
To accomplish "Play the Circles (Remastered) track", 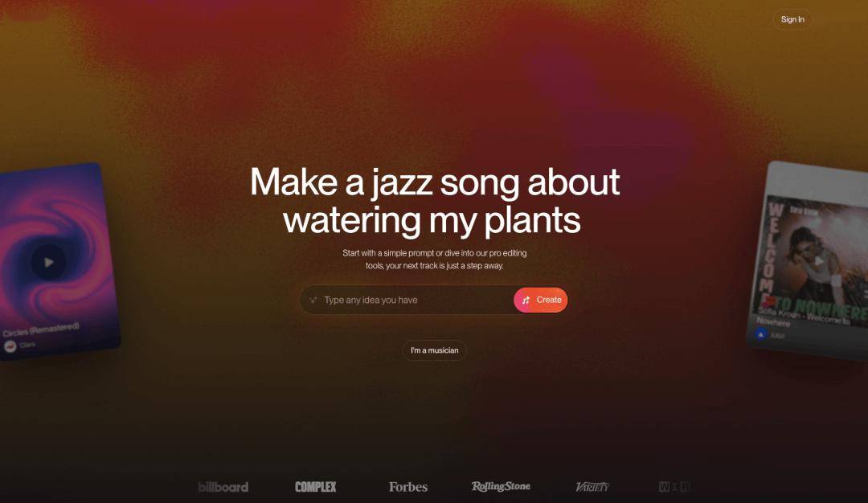I will click(x=49, y=262).
